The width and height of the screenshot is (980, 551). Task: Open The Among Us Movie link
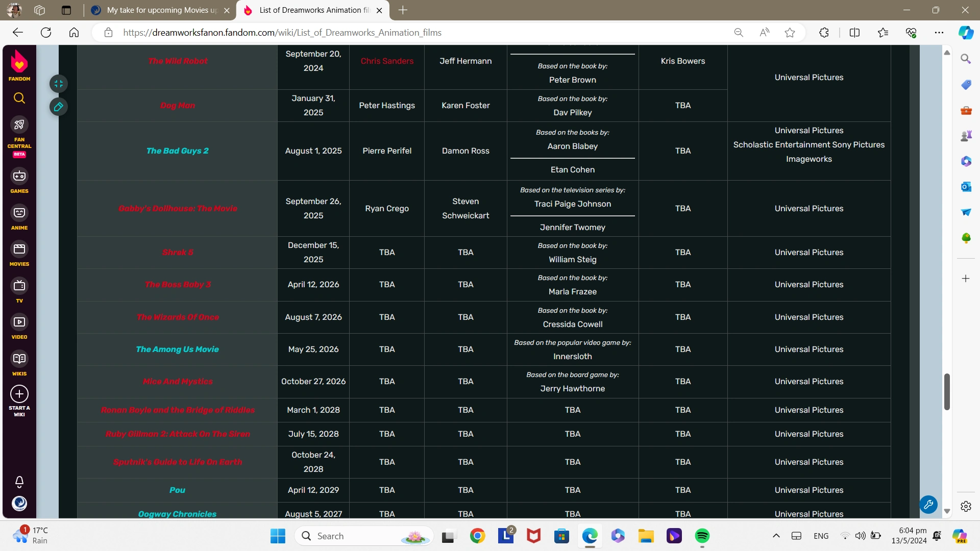click(x=177, y=349)
